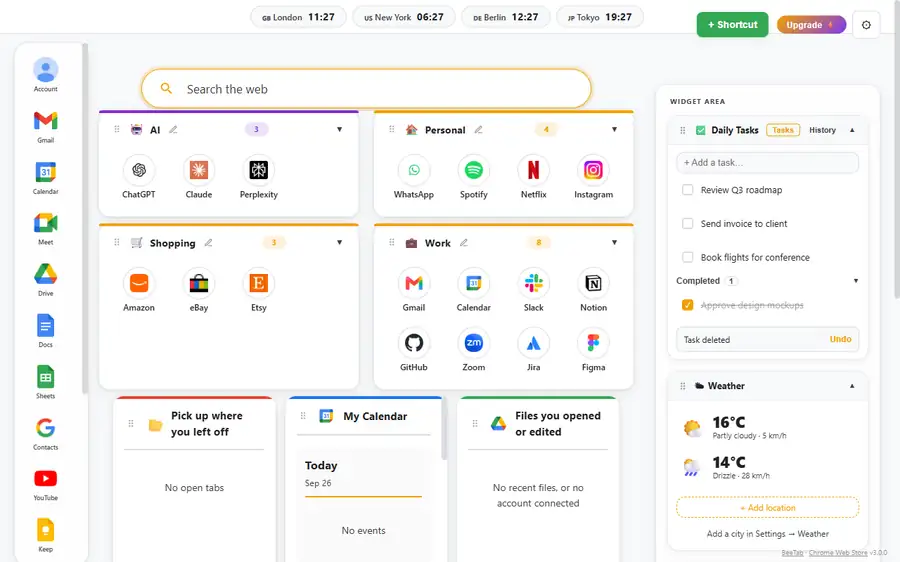Click the Tokyo clock pill
This screenshot has height=562, width=900.
600,17
